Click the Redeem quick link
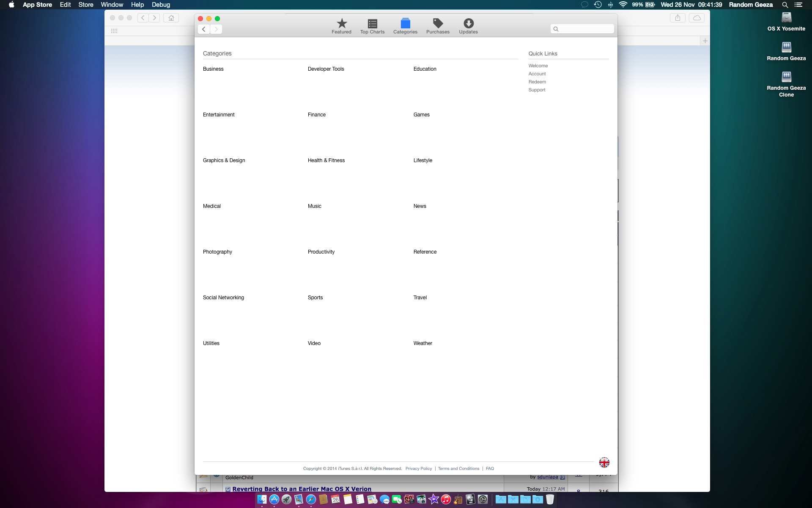812x508 pixels. (x=537, y=82)
